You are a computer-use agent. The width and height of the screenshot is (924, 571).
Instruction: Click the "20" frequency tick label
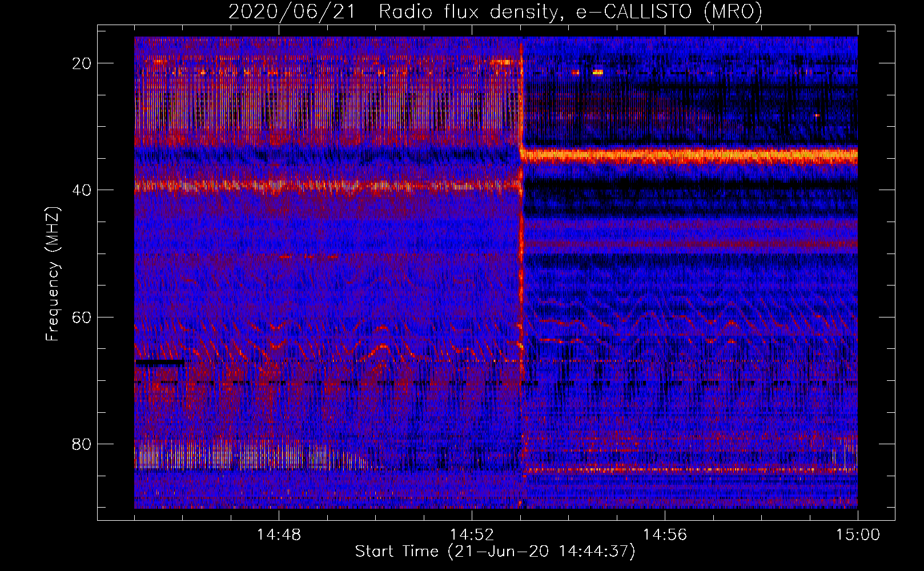point(82,63)
